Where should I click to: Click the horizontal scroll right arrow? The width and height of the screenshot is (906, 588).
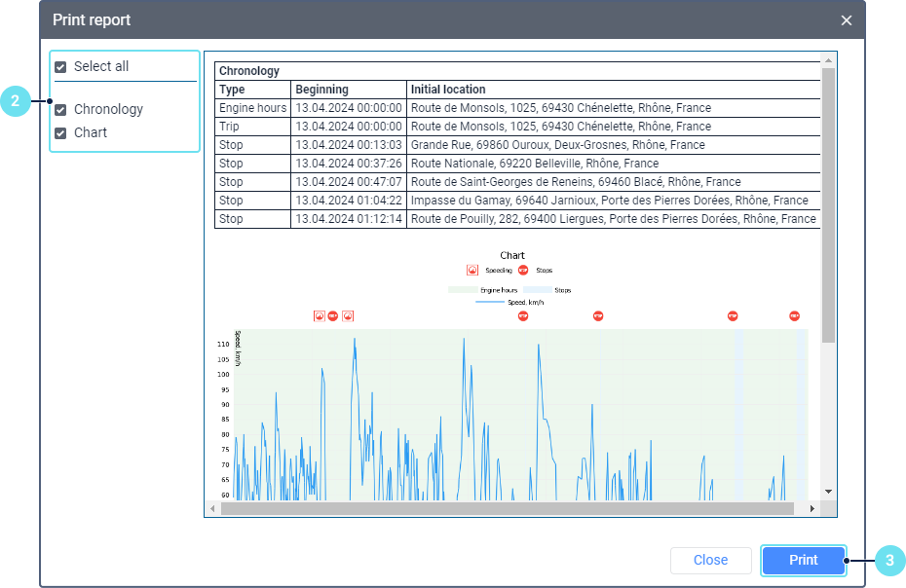tap(812, 509)
